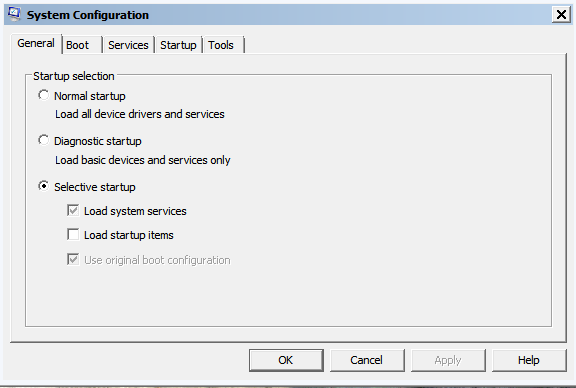Click the Load basic devices description text
The height and width of the screenshot is (388, 576).
(143, 160)
